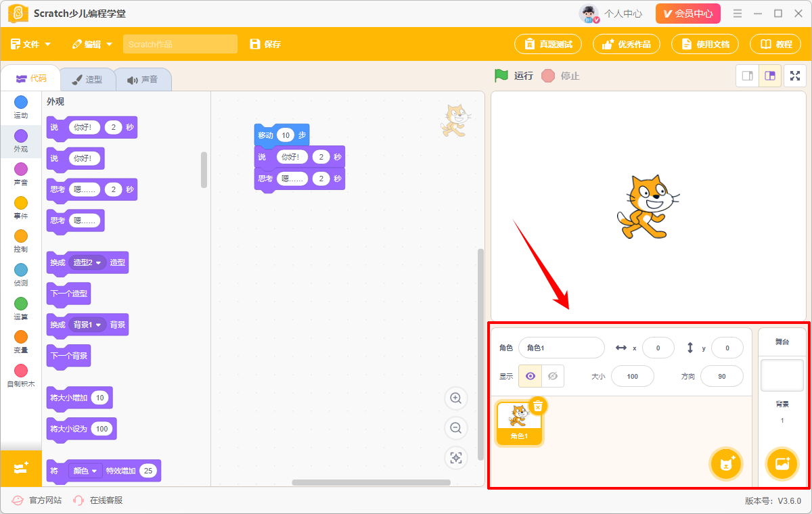Enter full screen stage mode
The image size is (812, 514).
click(795, 76)
